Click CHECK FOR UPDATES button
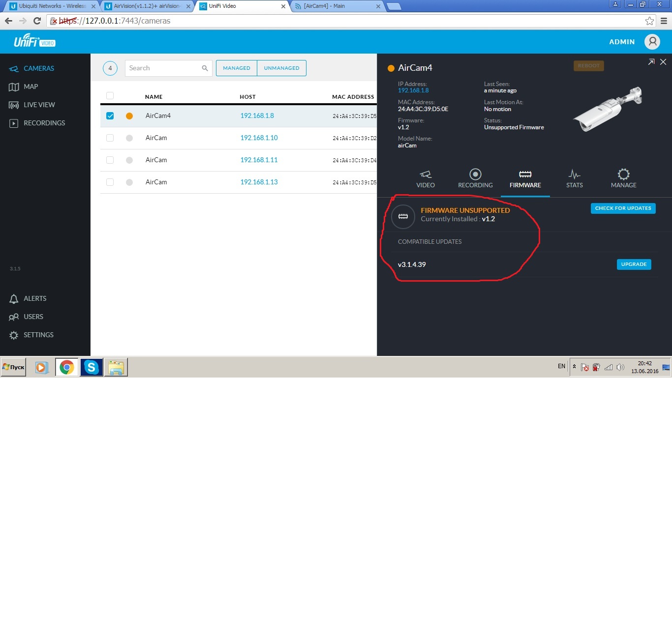Image resolution: width=672 pixels, height=641 pixels. pos(623,208)
